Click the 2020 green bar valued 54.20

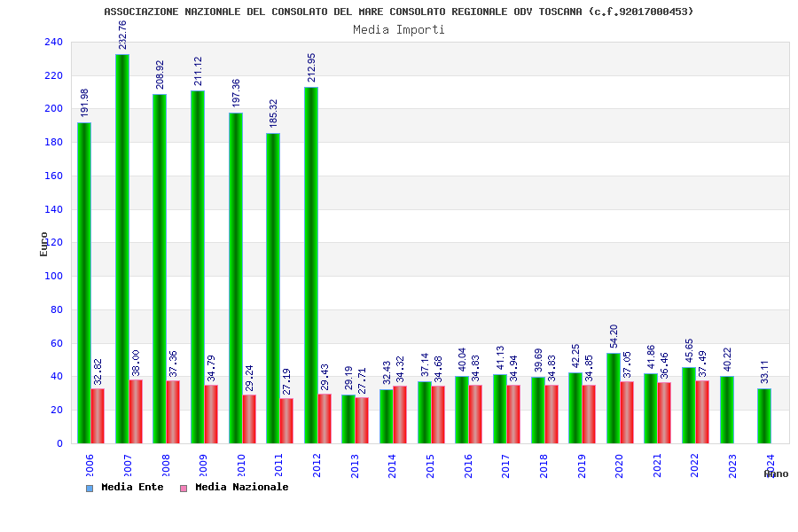pos(614,398)
